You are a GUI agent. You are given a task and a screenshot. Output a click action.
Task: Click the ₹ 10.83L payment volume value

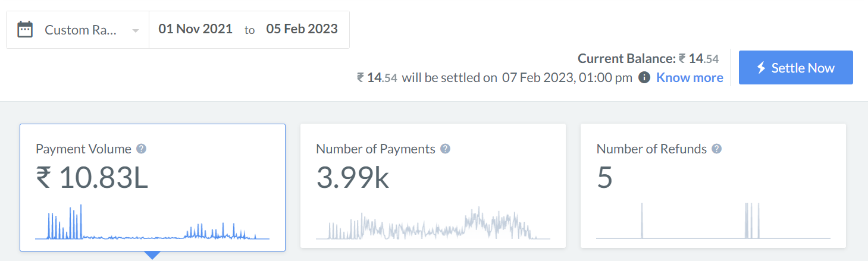(92, 178)
